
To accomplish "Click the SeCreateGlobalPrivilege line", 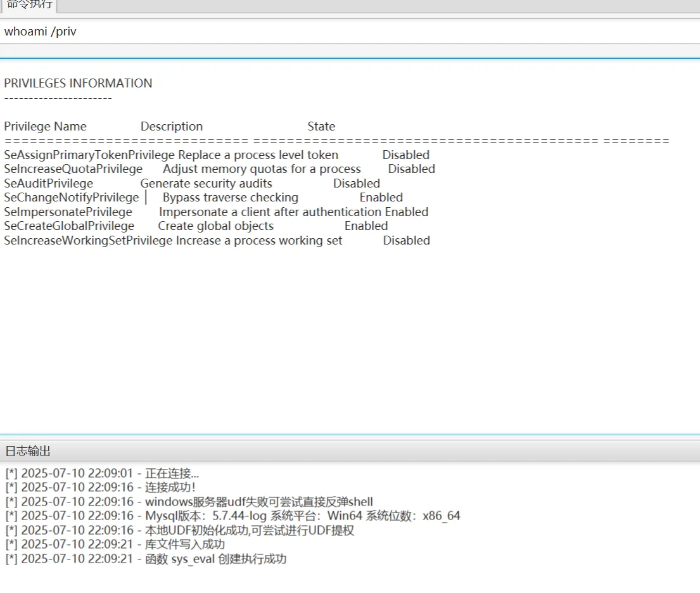I will [69, 226].
